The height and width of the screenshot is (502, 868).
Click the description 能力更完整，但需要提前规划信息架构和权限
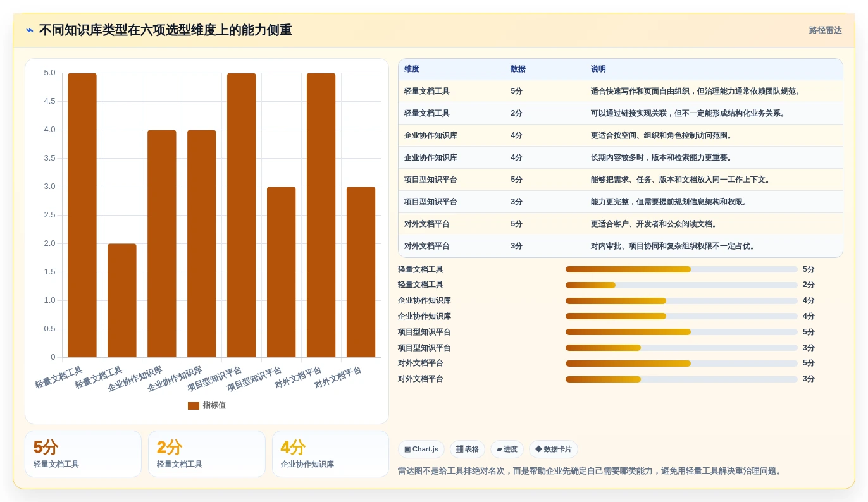[x=669, y=202]
